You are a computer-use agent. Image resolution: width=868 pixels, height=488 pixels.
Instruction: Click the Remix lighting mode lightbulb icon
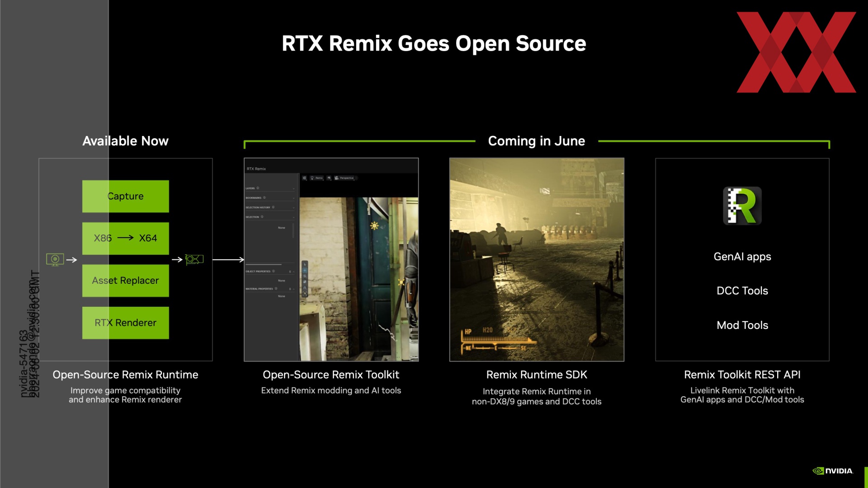point(312,178)
